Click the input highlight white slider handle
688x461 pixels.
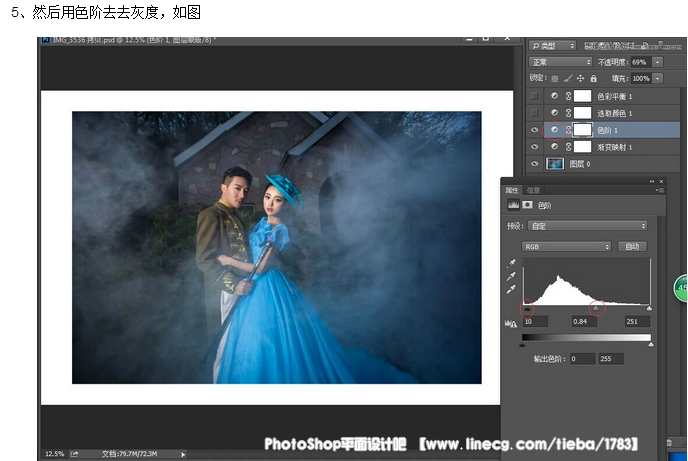(649, 309)
